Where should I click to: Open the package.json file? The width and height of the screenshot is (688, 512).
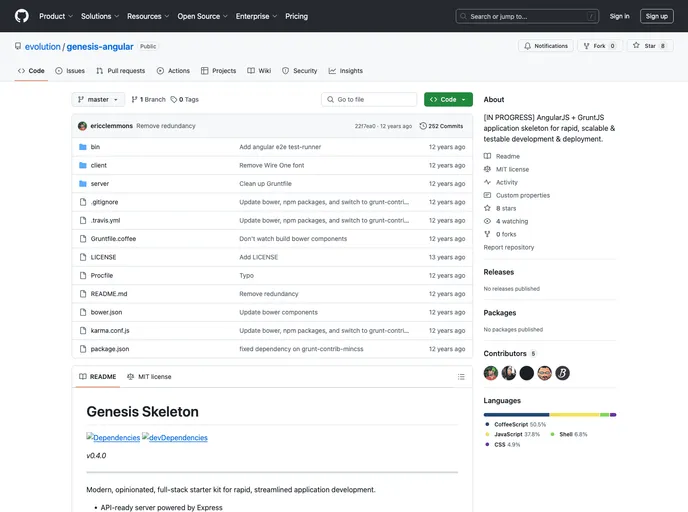[110, 349]
